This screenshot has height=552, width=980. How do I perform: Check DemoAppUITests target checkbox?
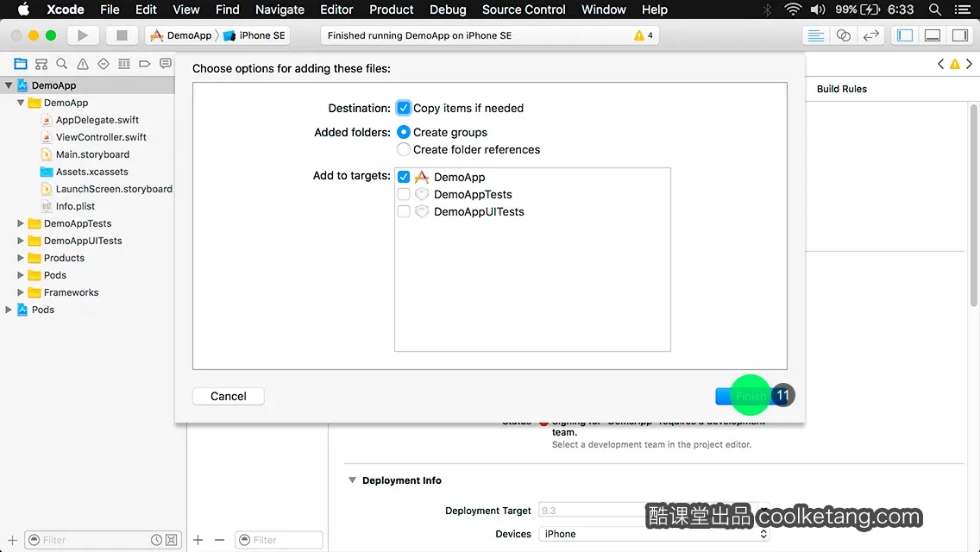coord(404,212)
